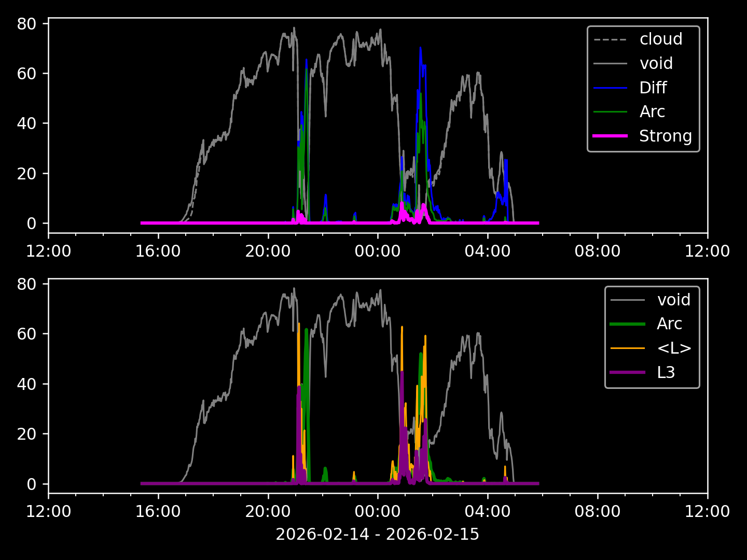Select the 'Arc' label in top legend

tap(652, 111)
